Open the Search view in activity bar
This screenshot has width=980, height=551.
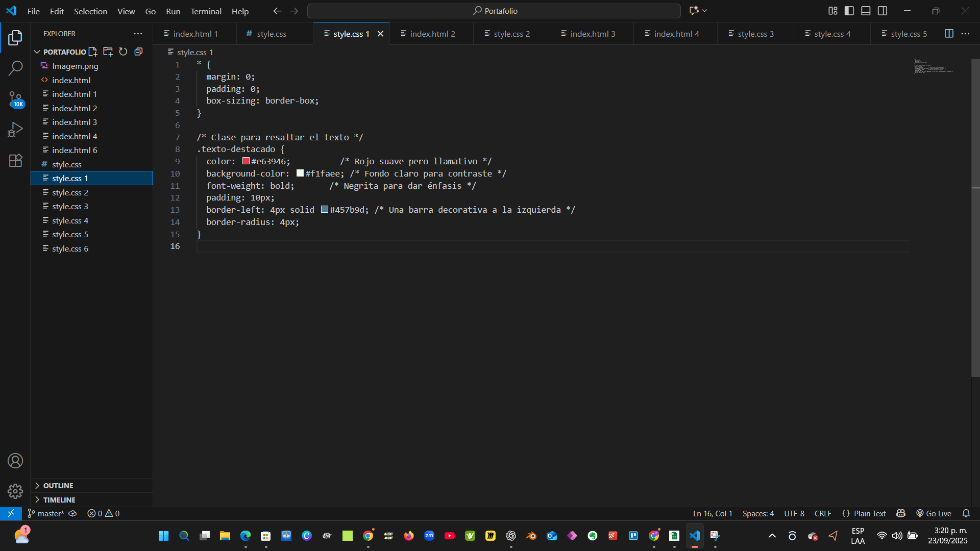point(15,68)
